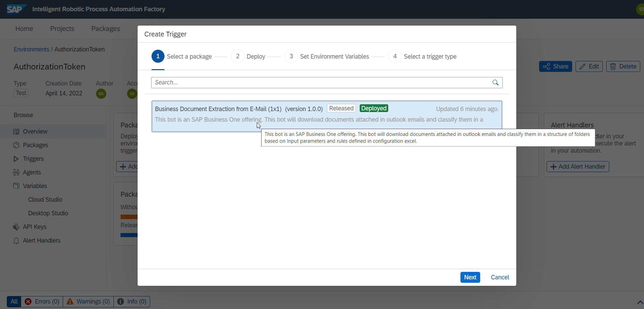
Task: Open Variables in the Browse sidebar
Action: 53,186
